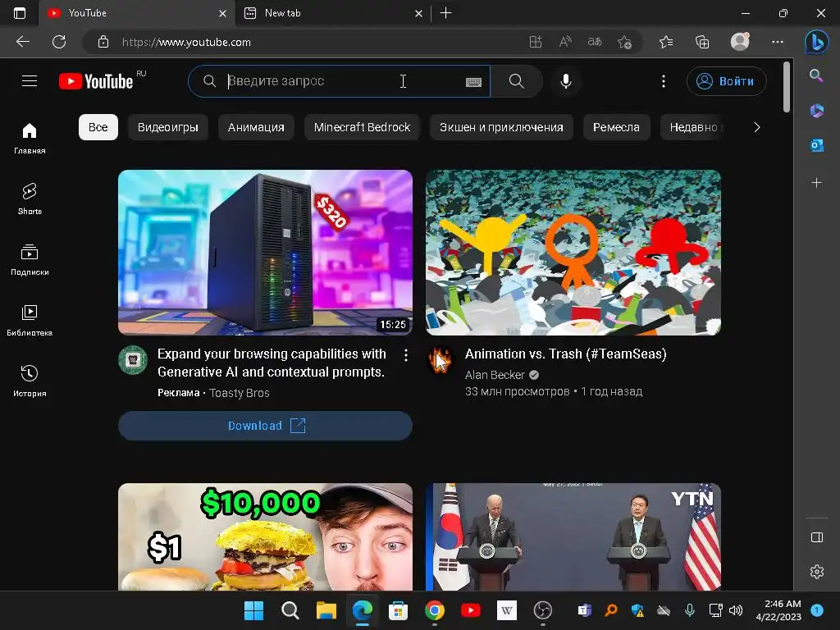Close the YouTube tab
Screen dimensions: 840x630
[x=223, y=13]
